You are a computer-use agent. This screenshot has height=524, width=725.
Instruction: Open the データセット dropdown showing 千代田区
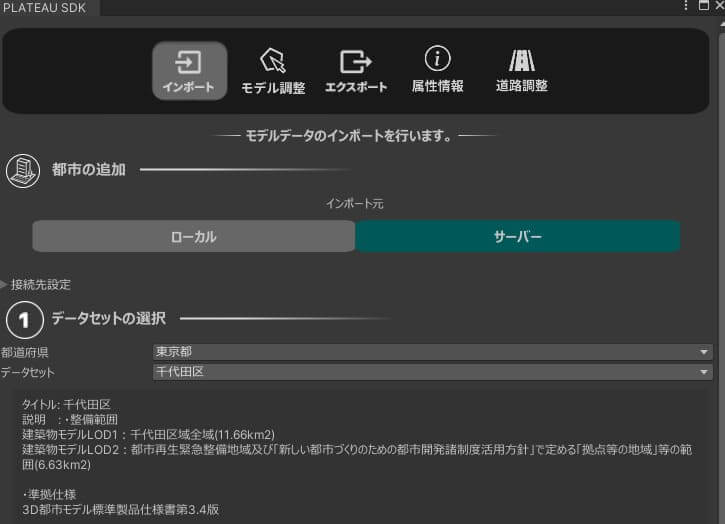pos(432,372)
